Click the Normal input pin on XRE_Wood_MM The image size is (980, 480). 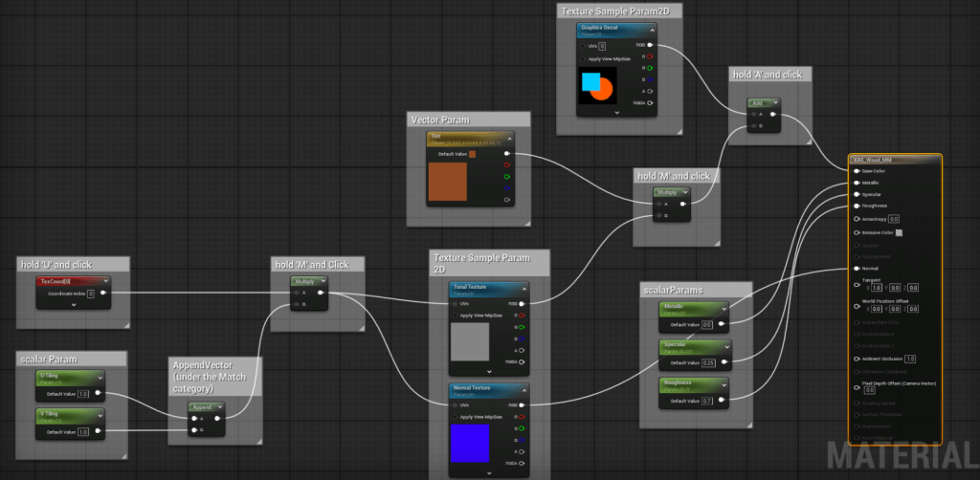pos(855,269)
